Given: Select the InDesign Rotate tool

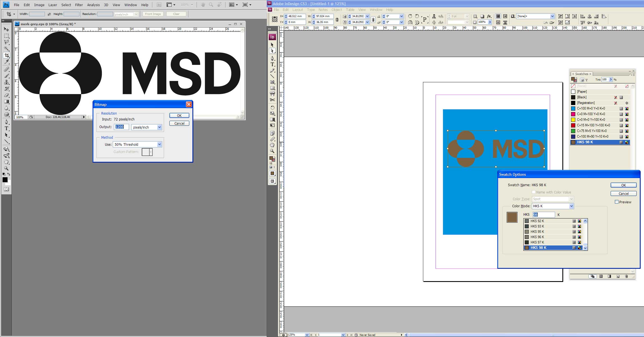Looking at the screenshot, I should pyautogui.click(x=272, y=108).
